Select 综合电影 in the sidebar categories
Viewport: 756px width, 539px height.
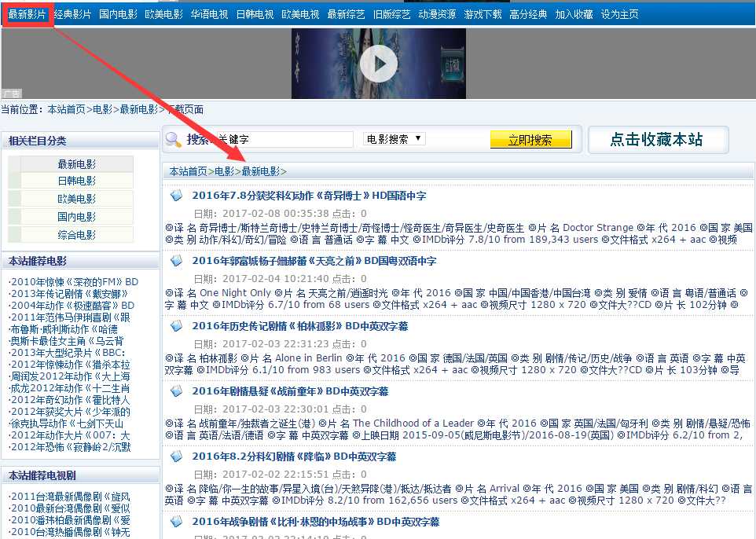click(x=77, y=235)
